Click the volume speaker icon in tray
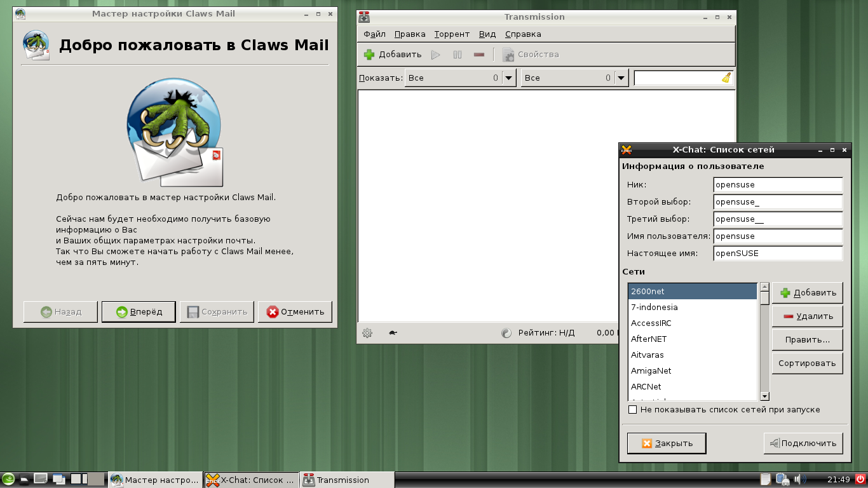 pyautogui.click(x=799, y=480)
